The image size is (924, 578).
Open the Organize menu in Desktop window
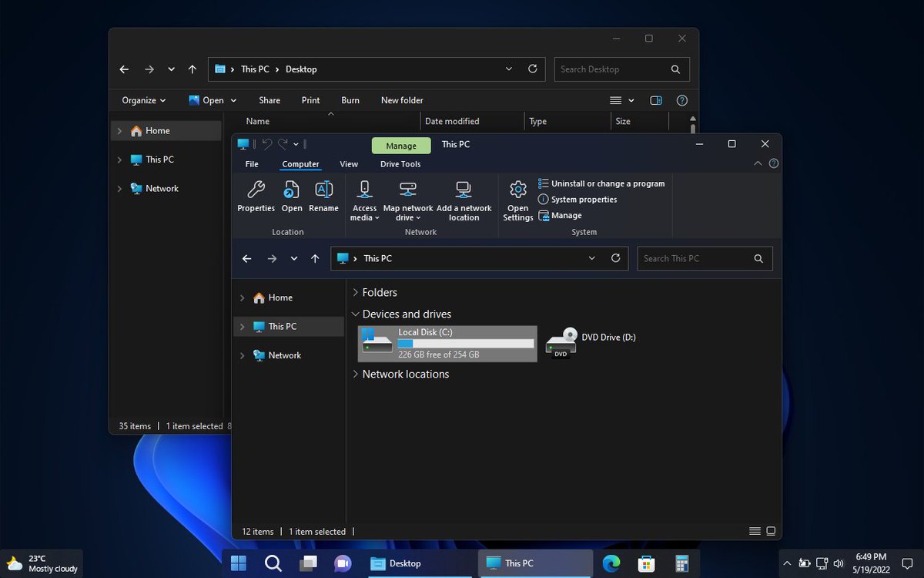(143, 100)
